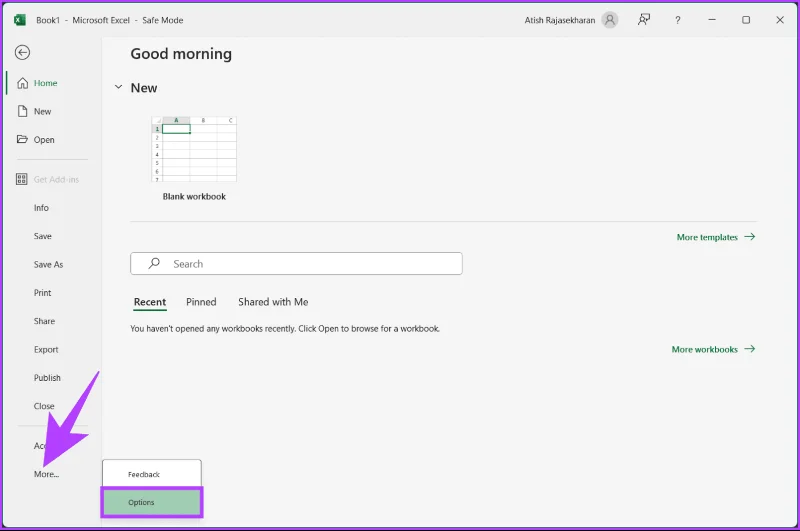
Task: Click the Blank workbook label
Action: click(x=194, y=196)
